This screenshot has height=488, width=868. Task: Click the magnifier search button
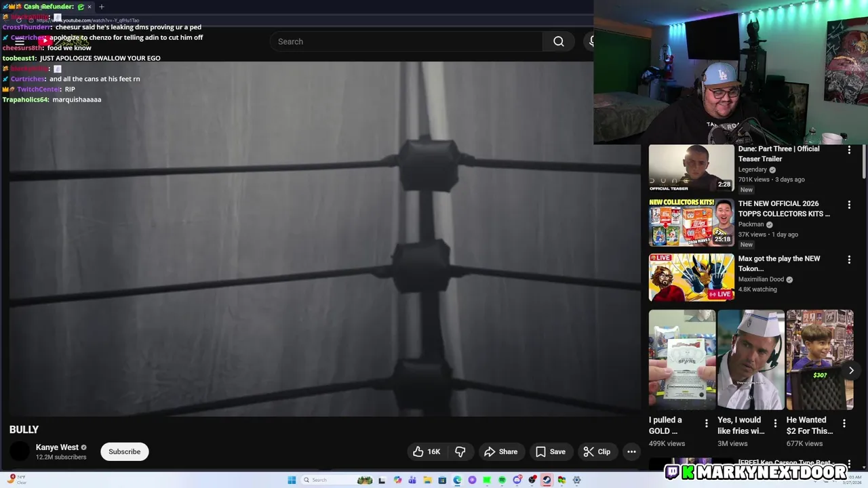point(558,41)
